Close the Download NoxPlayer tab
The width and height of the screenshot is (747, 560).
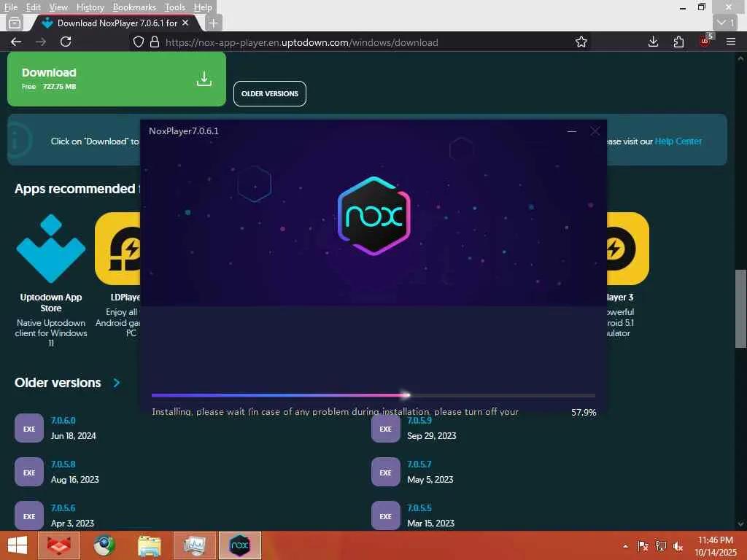[185, 23]
